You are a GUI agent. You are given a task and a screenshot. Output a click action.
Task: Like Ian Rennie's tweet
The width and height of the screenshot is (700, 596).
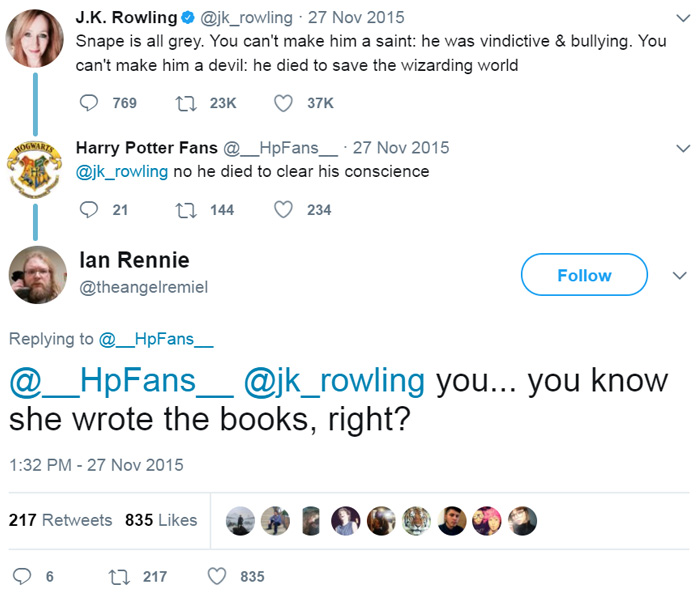pos(216,576)
